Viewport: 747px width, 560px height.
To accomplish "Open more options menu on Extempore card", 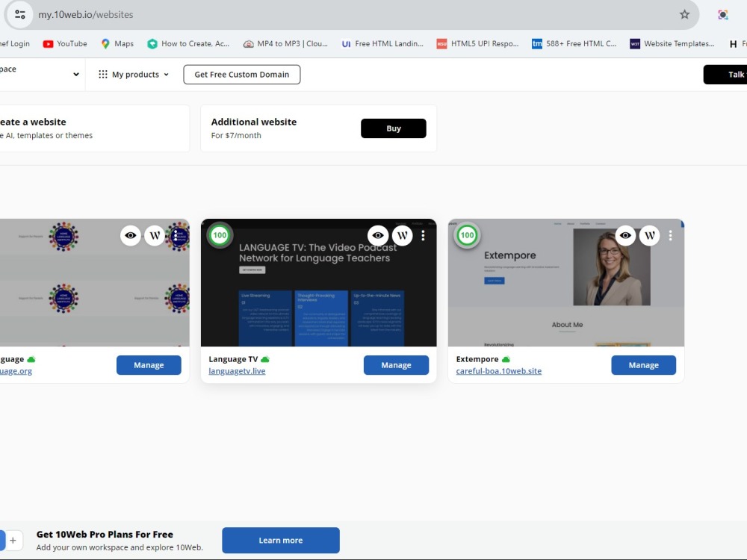I will tap(670, 235).
